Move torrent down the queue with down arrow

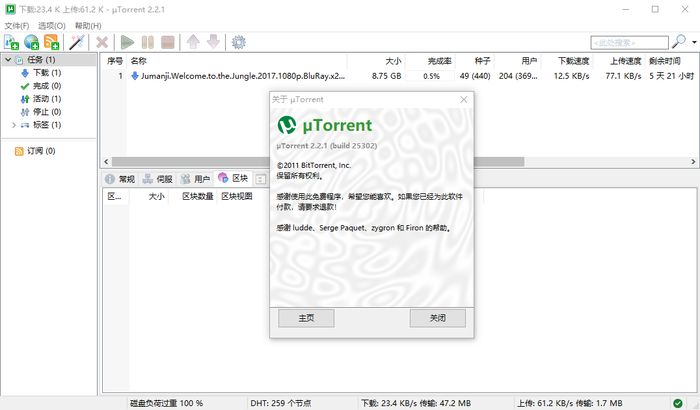coord(213,42)
